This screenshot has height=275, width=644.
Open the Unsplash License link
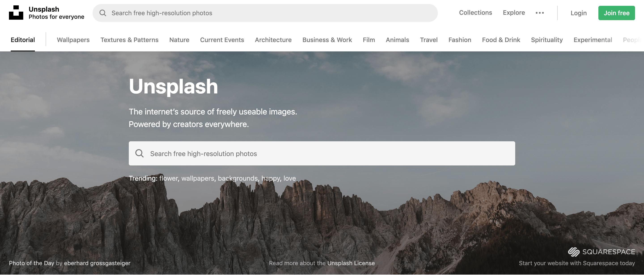coord(351,263)
